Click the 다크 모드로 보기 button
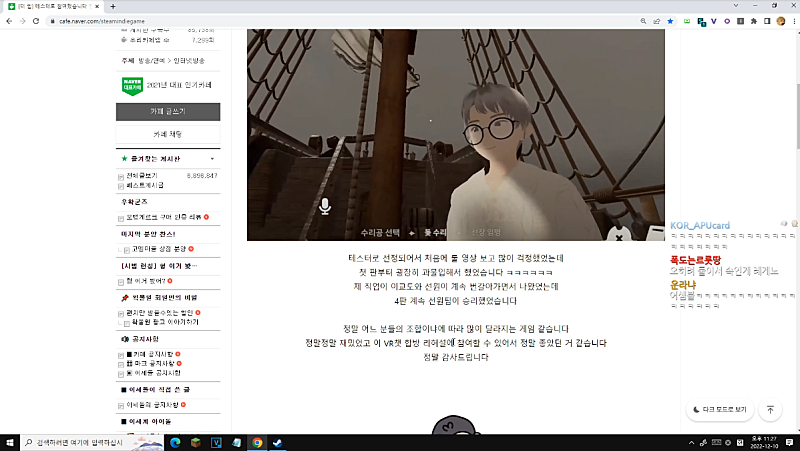This screenshot has height=451, width=800. 720,410
